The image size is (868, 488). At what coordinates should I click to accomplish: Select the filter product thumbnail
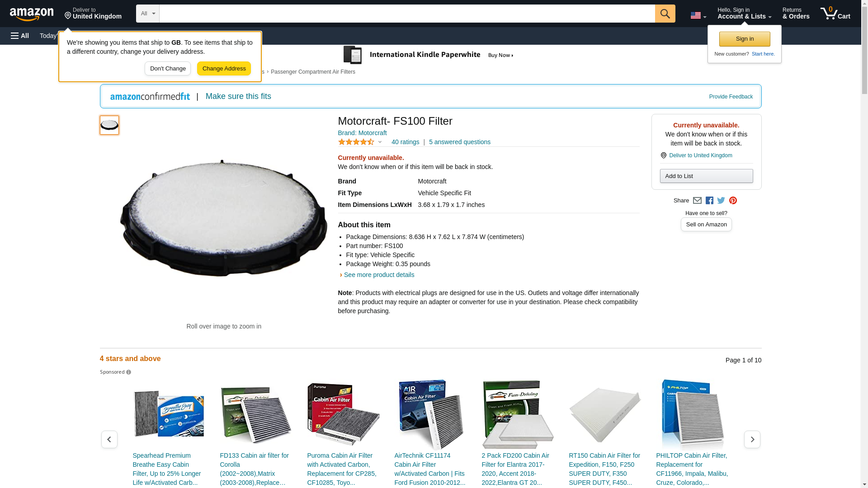(109, 125)
